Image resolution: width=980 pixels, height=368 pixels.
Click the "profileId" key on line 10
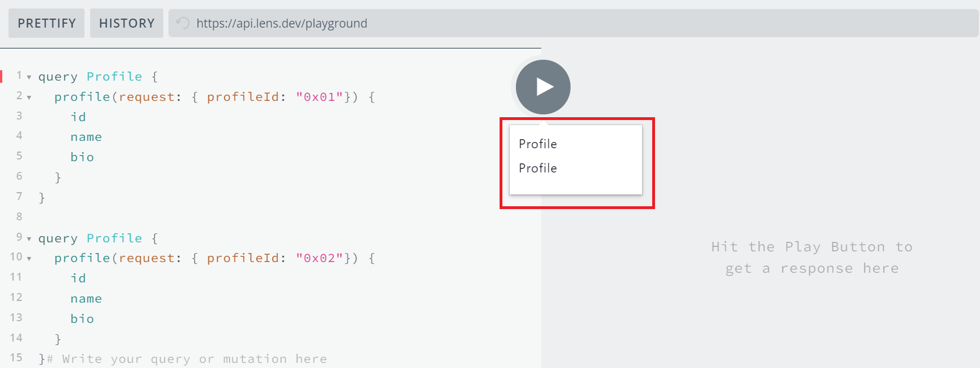coord(243,258)
